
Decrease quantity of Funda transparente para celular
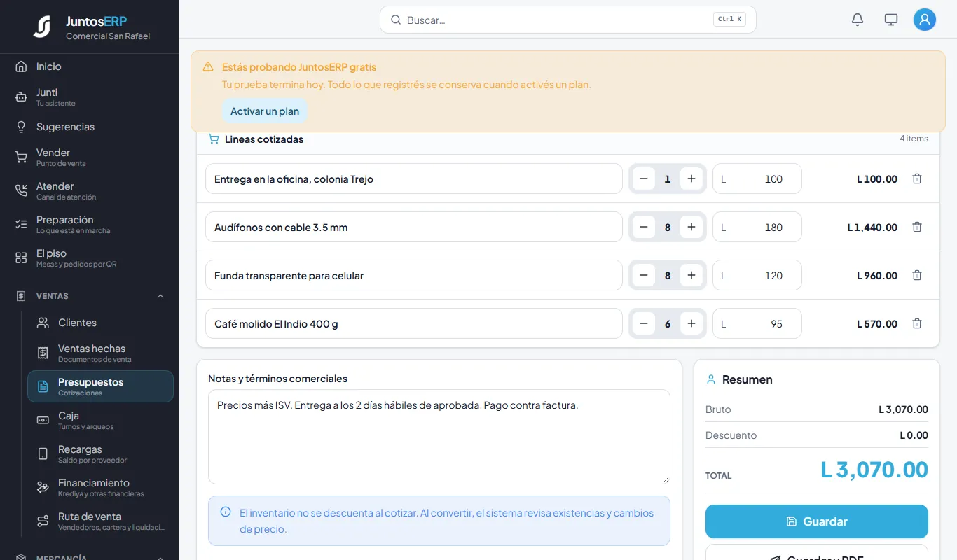(644, 275)
